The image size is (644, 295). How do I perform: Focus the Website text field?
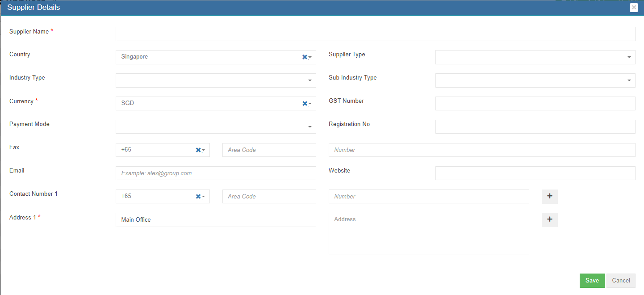tap(535, 173)
